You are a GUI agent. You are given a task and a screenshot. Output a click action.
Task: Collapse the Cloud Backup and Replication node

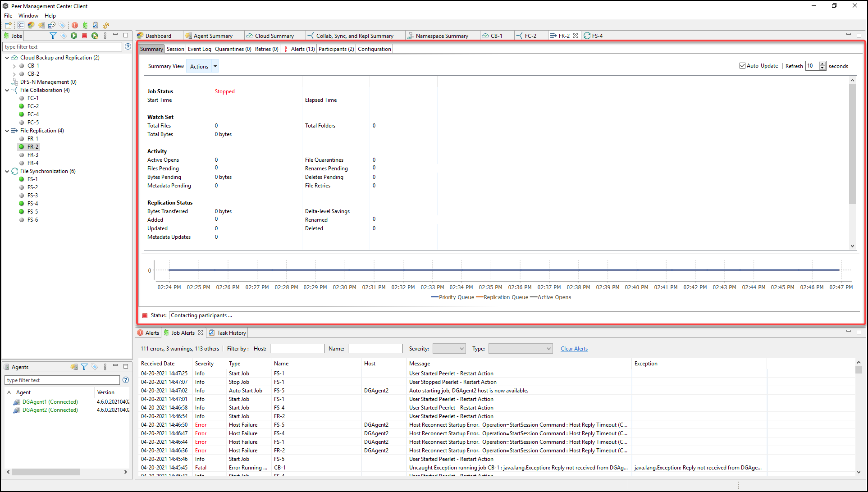click(7, 58)
